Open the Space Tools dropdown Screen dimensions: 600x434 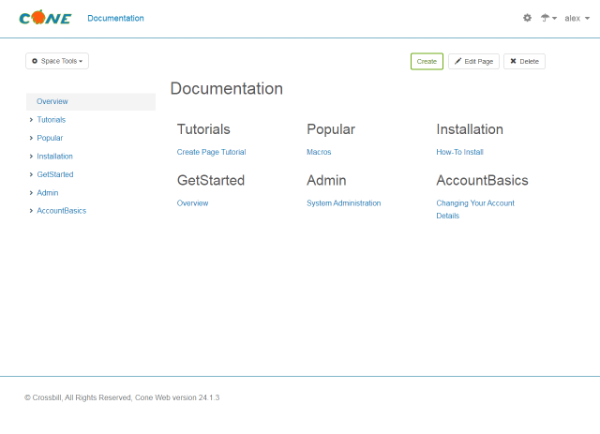coord(57,61)
